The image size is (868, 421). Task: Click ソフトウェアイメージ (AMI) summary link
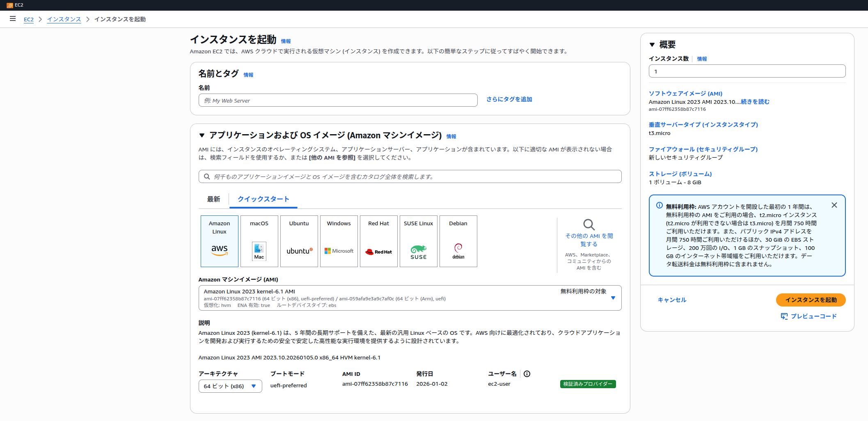click(685, 94)
